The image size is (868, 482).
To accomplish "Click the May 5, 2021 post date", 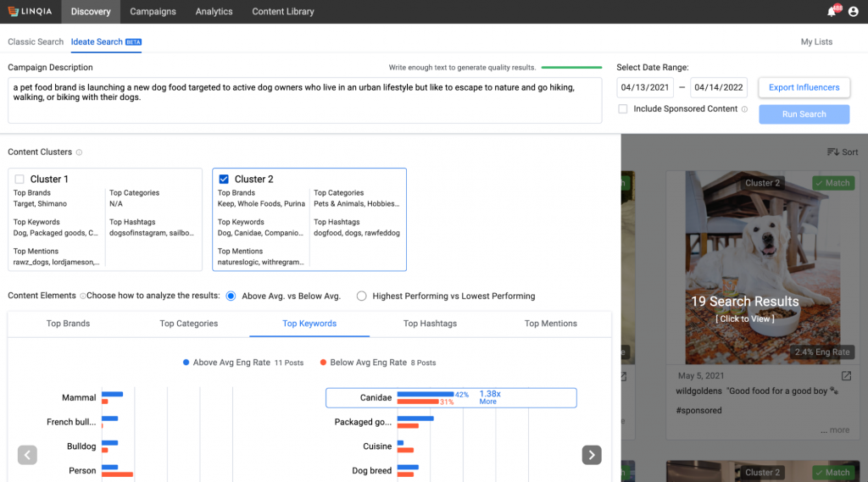I will click(701, 376).
